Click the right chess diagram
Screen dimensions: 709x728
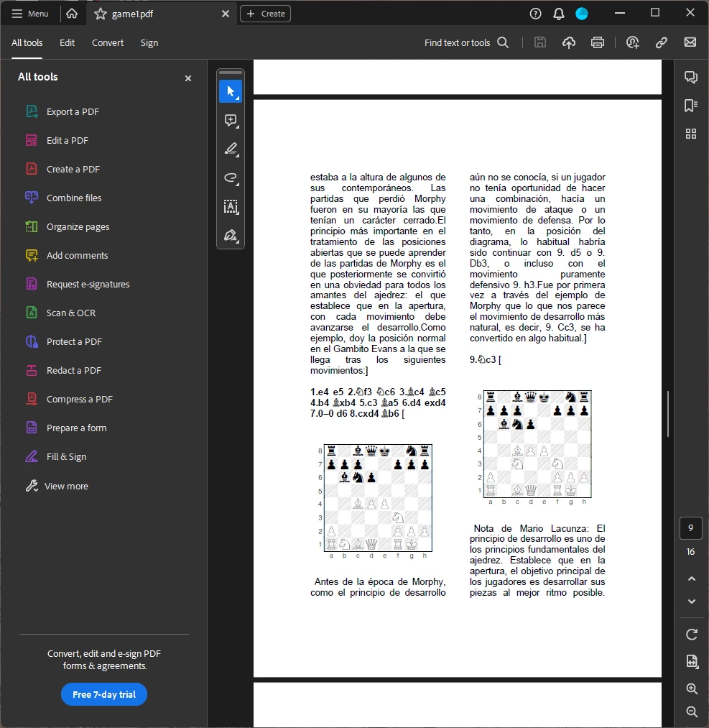[537, 444]
